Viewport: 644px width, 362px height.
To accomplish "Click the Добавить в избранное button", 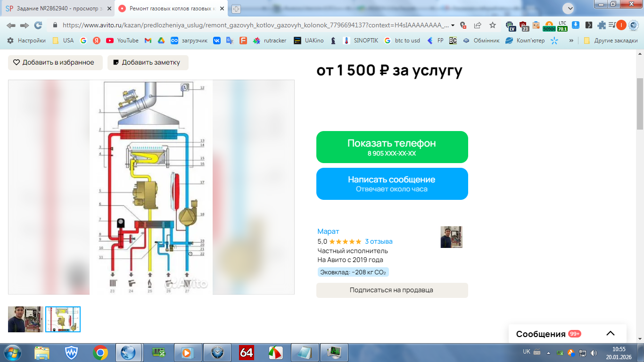I will click(x=55, y=62).
